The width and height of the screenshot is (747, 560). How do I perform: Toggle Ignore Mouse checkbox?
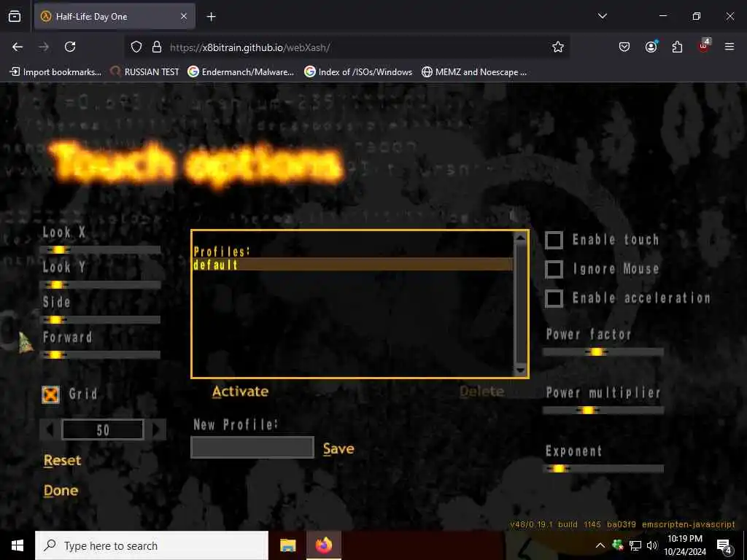click(x=554, y=269)
